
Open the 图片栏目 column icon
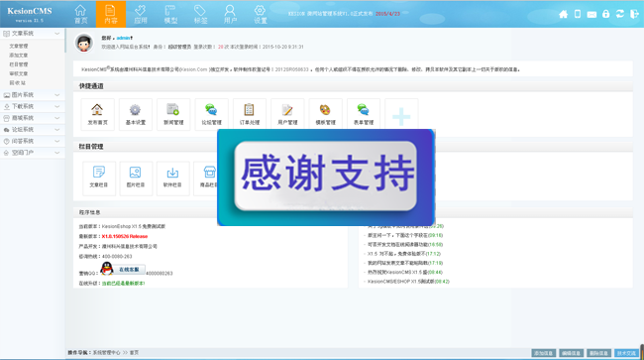coord(136,178)
